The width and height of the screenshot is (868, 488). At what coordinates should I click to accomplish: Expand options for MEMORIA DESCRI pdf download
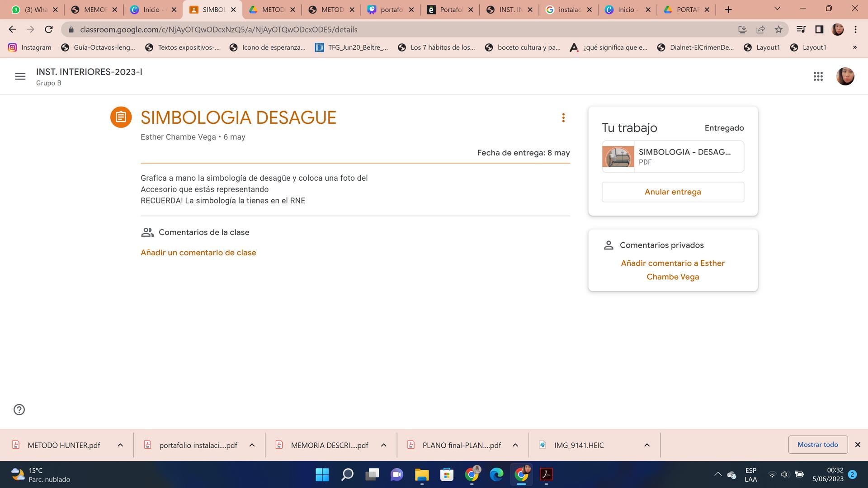tap(383, 445)
